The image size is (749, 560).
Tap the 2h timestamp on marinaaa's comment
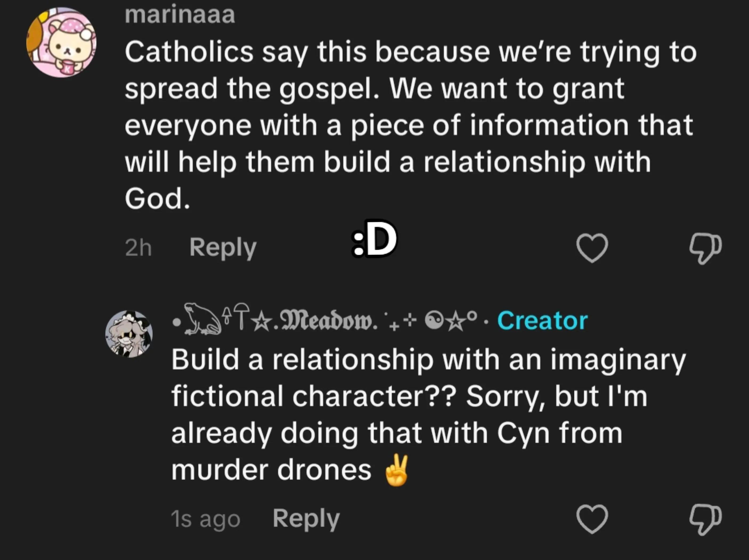[x=138, y=248]
